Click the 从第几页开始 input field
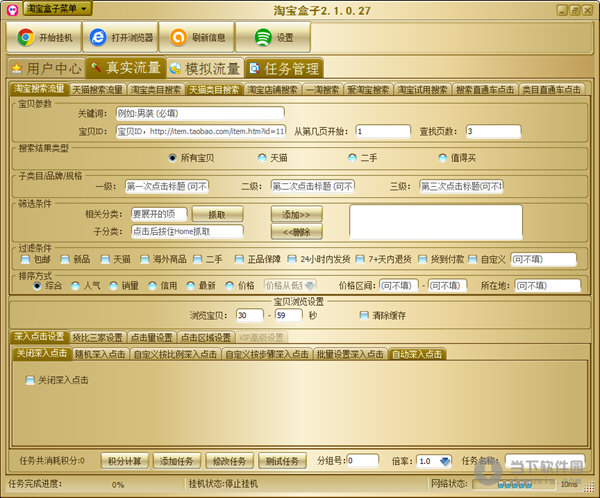The width and height of the screenshot is (600, 498). click(383, 131)
